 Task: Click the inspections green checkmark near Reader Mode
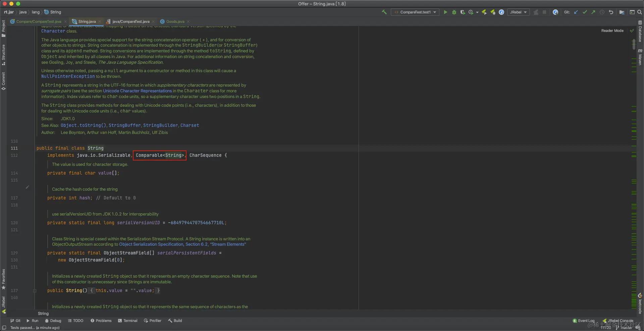coord(632,31)
